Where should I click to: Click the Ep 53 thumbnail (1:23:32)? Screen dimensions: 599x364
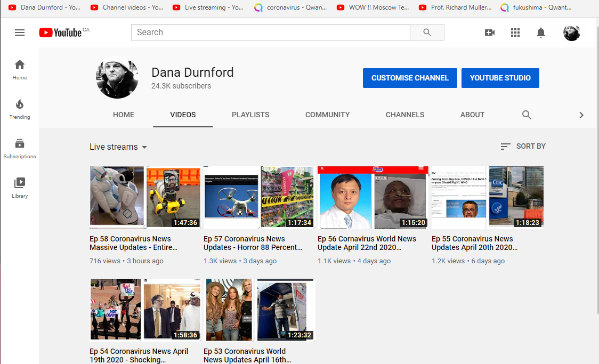click(258, 310)
